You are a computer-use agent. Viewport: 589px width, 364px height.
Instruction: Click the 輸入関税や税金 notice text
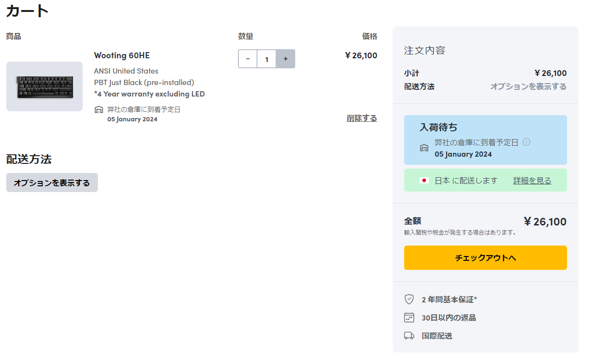tap(460, 233)
